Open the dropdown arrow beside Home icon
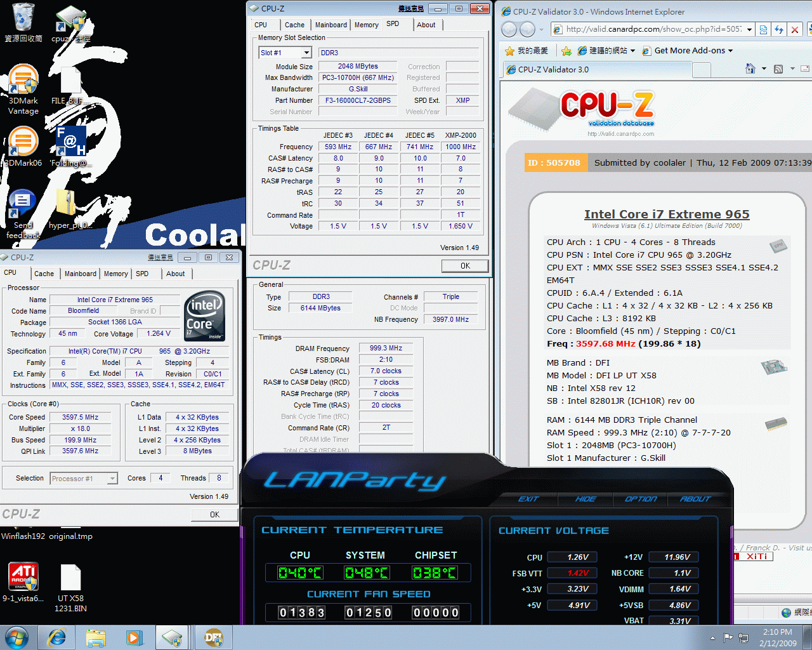The width and height of the screenshot is (812, 650). click(x=764, y=69)
